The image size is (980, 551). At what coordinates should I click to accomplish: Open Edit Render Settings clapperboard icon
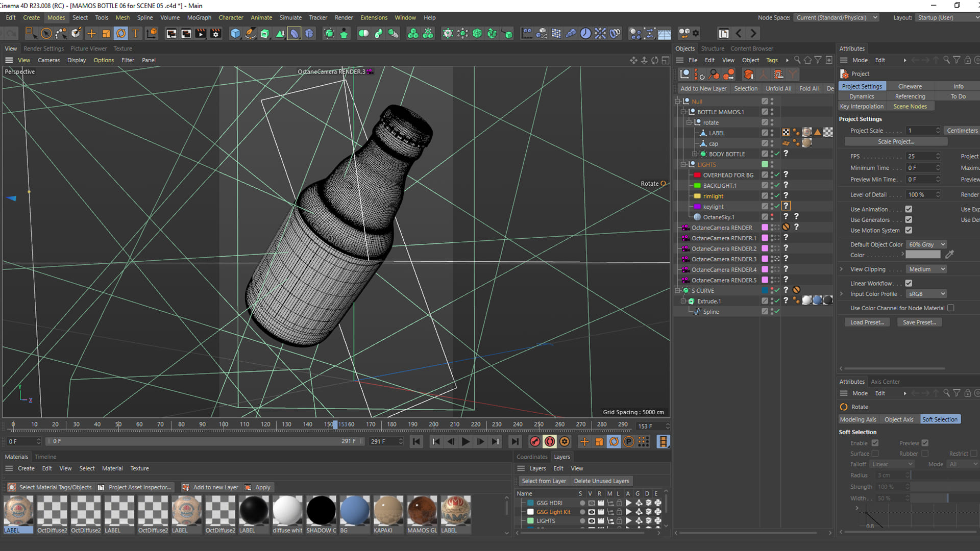click(x=216, y=34)
